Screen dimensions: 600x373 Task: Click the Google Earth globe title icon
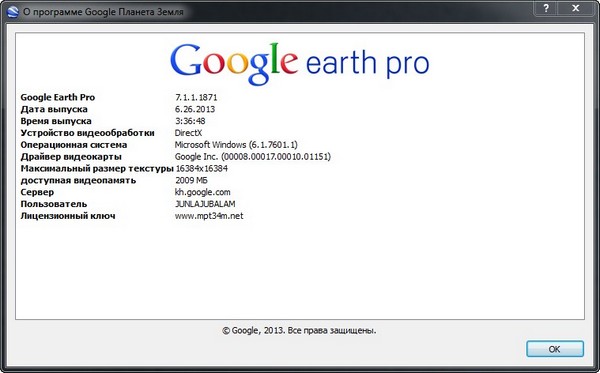13,12
